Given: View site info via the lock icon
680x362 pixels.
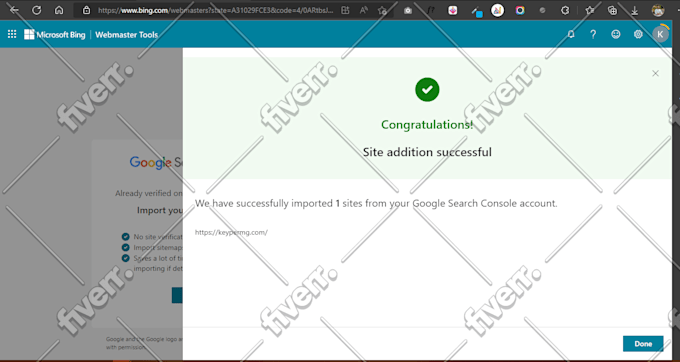Looking at the screenshot, I should point(86,10).
